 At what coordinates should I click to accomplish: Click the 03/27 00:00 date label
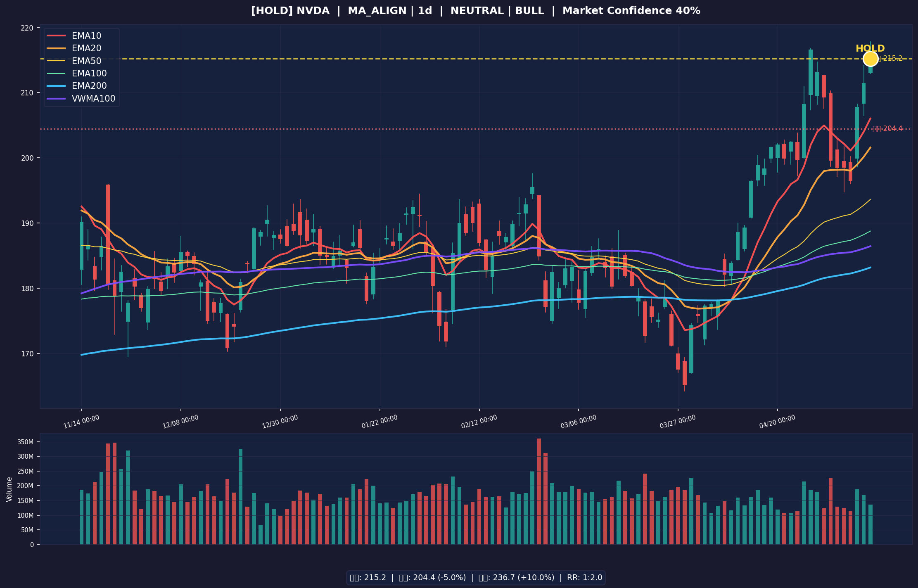point(678,422)
